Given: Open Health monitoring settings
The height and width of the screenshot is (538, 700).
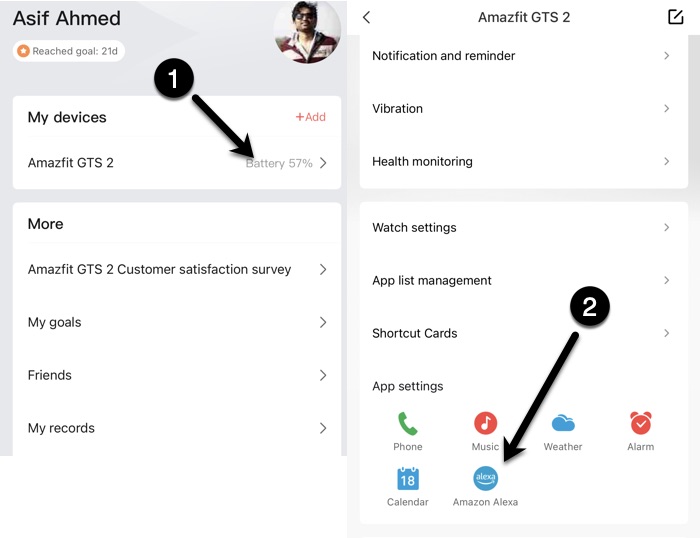Looking at the screenshot, I should coord(524,161).
